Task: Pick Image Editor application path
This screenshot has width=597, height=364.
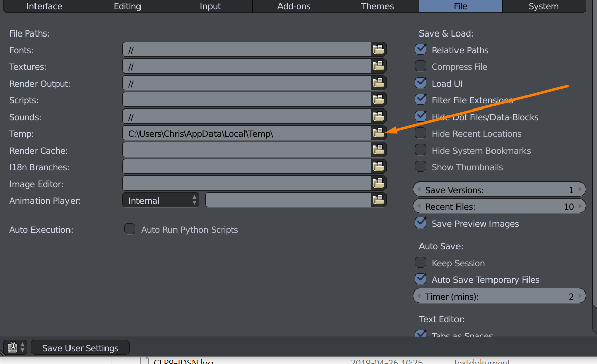Action: click(378, 184)
